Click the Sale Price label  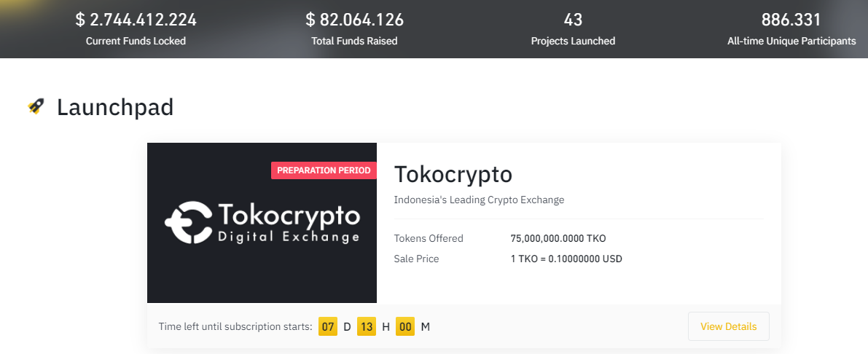click(416, 259)
